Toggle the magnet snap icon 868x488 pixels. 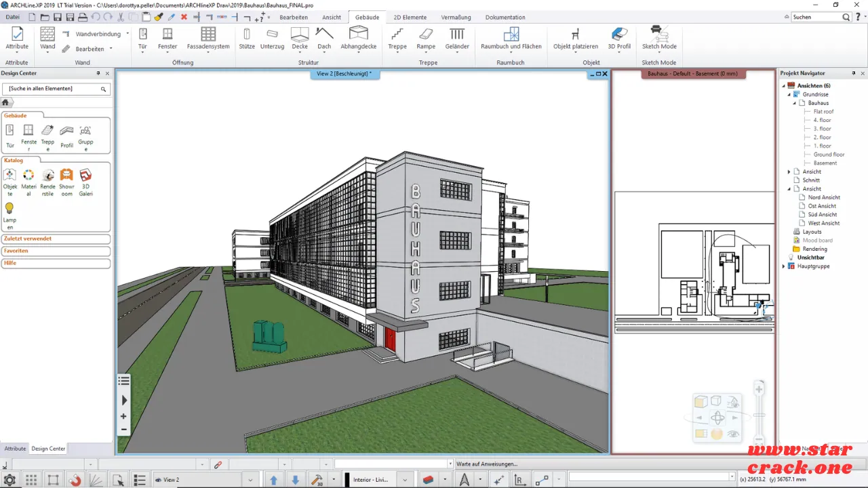[75, 480]
